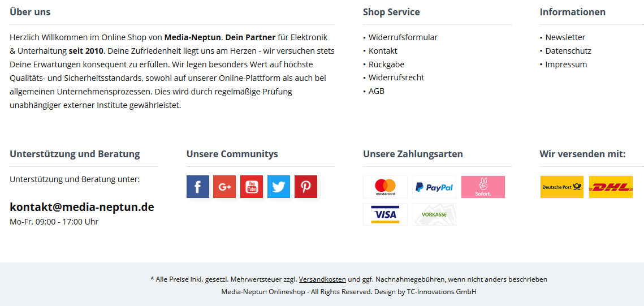
Task: Open the Widerrufsformular link
Action: [403, 37]
